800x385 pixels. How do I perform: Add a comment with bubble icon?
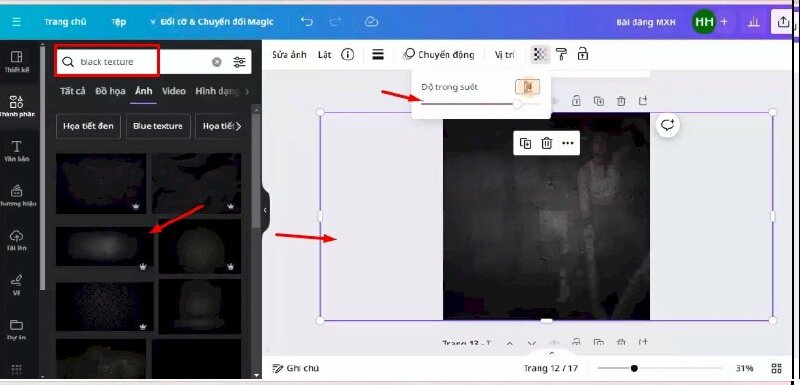(x=668, y=125)
